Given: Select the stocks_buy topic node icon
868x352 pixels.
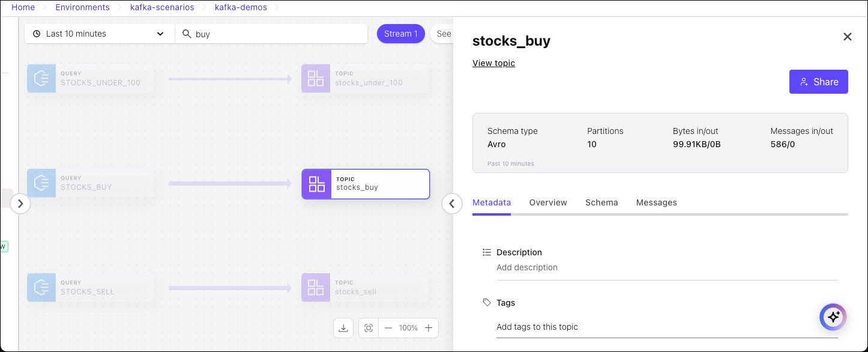Looking at the screenshot, I should click(x=316, y=184).
